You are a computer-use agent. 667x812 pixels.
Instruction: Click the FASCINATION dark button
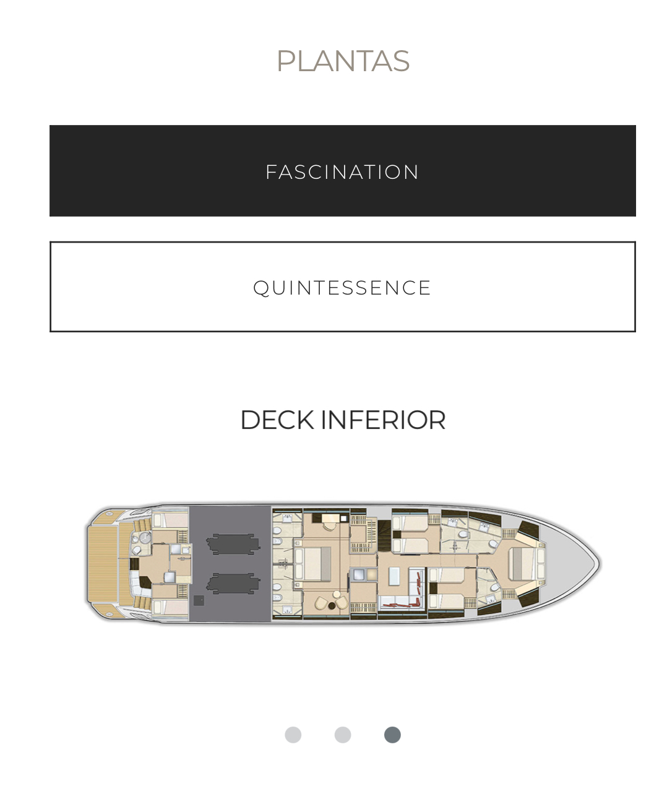coord(342,171)
